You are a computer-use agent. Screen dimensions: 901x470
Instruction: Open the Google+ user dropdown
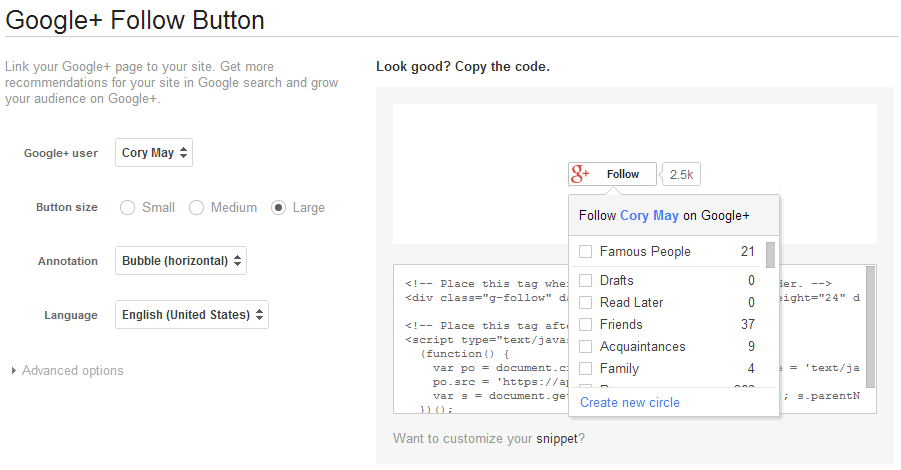[154, 153]
